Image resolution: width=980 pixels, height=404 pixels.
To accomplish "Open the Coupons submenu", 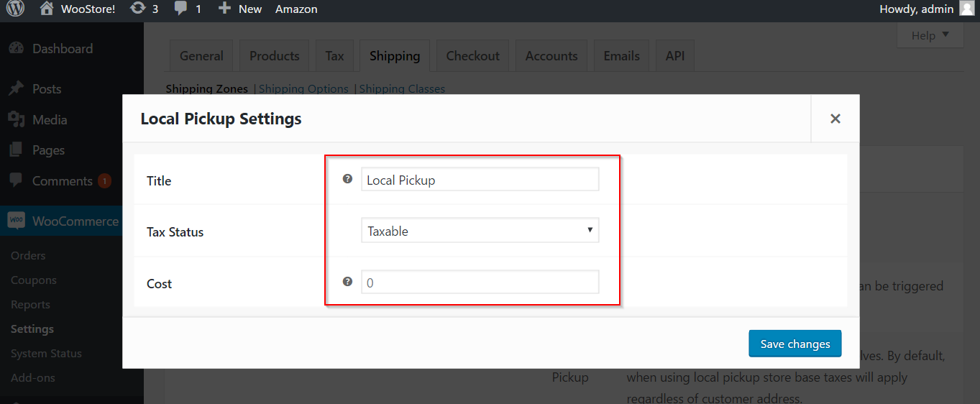I will point(34,280).
